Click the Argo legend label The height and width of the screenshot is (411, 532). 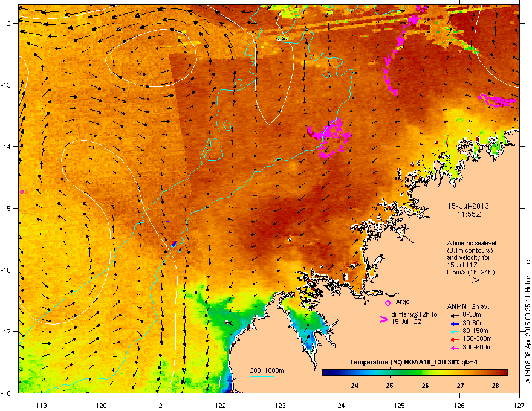pos(403,302)
